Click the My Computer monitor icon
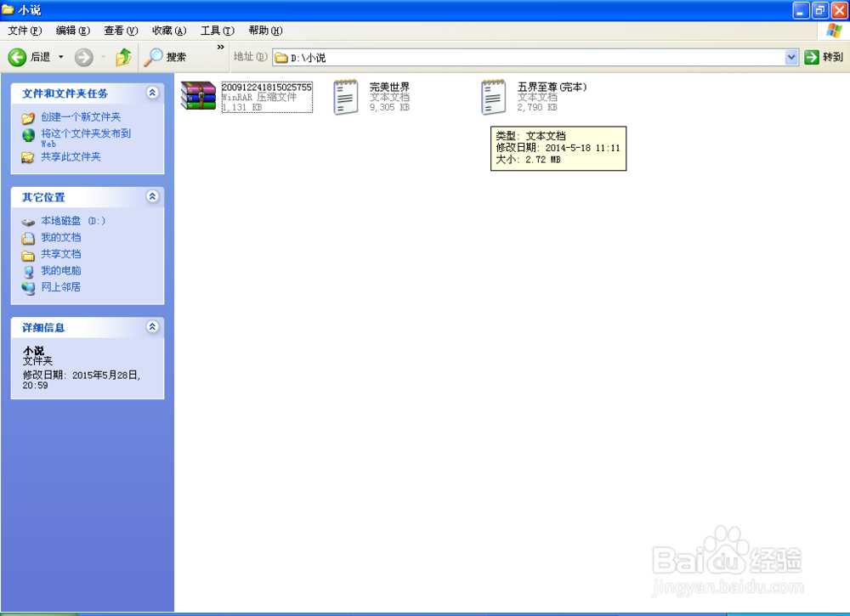The height and width of the screenshot is (616, 850). (x=28, y=271)
